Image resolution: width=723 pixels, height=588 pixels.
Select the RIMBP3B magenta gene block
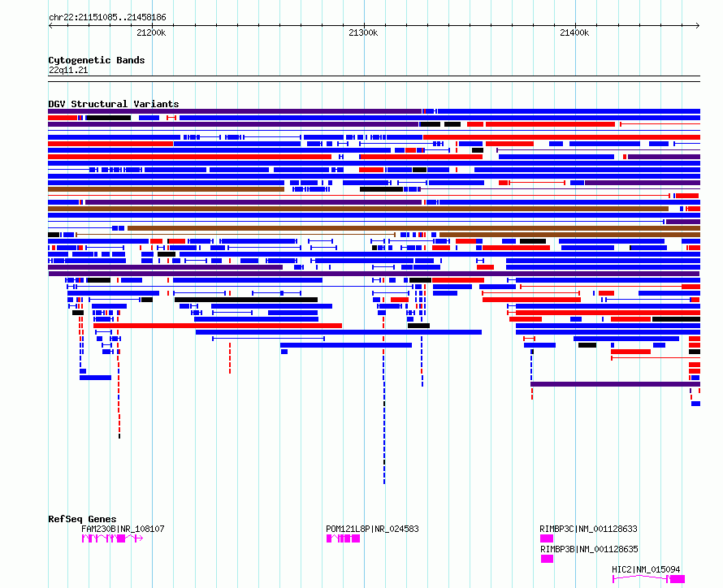click(547, 559)
